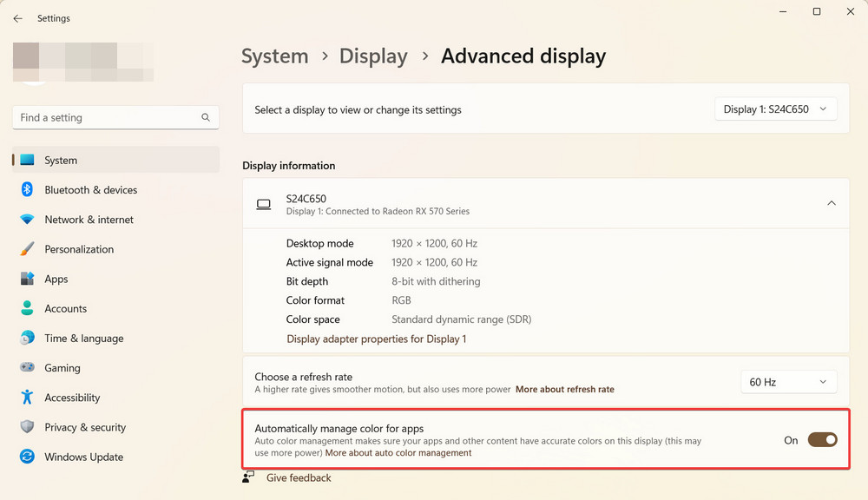Click More about refresh rate link
Screen dimensions: 868x500
pyautogui.click(x=564, y=390)
